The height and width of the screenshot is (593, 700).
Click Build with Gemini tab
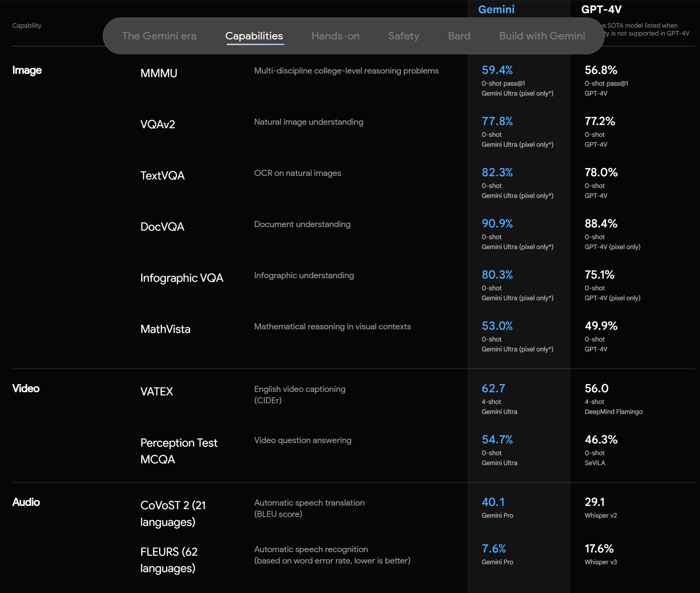click(542, 36)
